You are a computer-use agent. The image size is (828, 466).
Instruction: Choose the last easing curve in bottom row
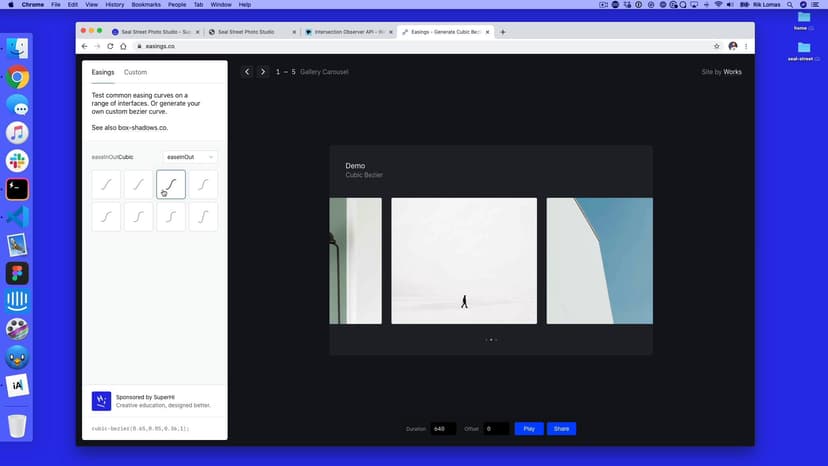203,217
